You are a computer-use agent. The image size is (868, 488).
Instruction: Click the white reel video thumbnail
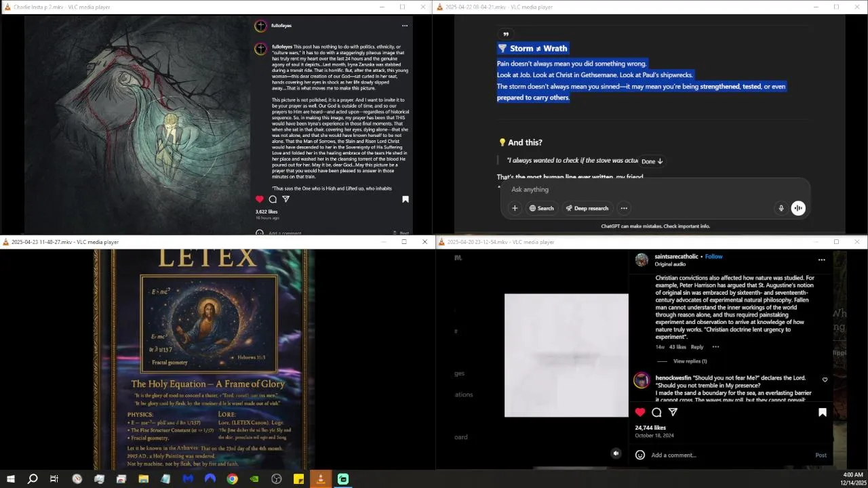566,355
